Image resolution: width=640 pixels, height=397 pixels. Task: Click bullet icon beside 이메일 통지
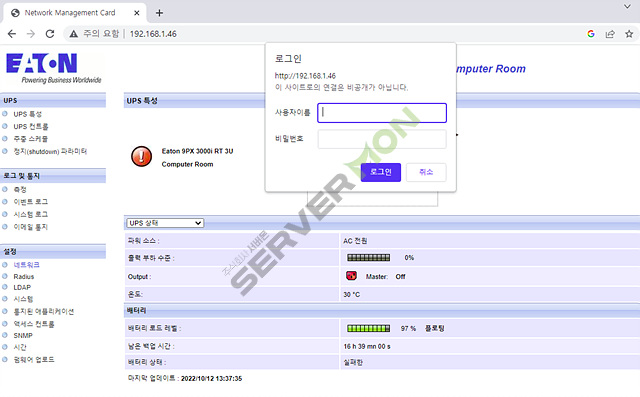[5, 226]
